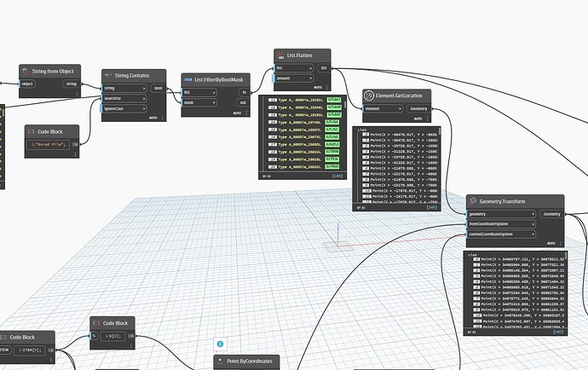Click the AUTO lacing label on List.FilterByBoolMask

(x=237, y=113)
